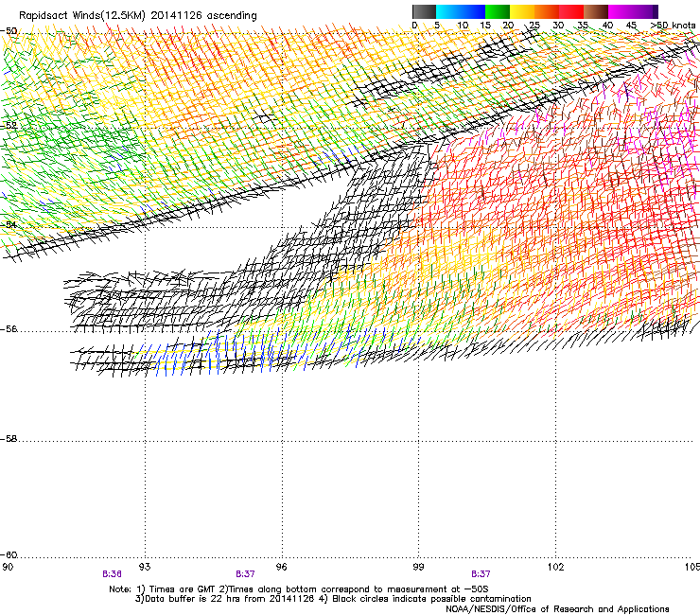The height and width of the screenshot is (615, 700).
Task: Click the '8:38' swath time label
Action: pos(112,574)
